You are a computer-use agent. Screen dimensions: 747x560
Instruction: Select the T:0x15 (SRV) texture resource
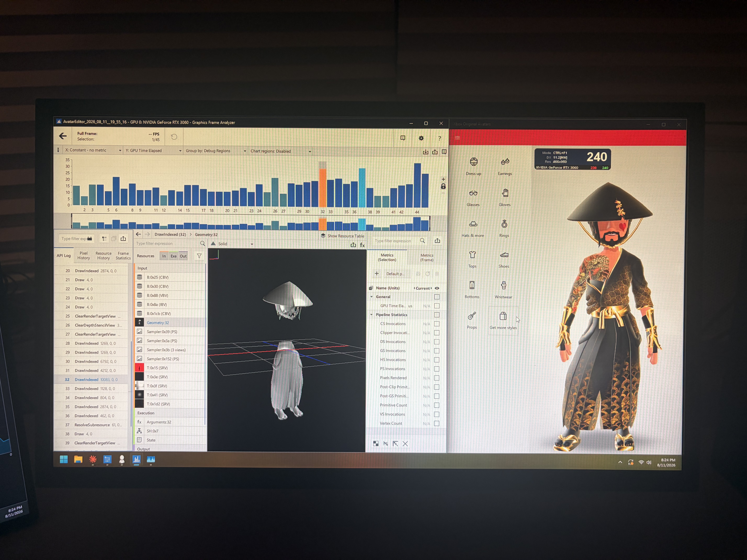click(x=170, y=368)
